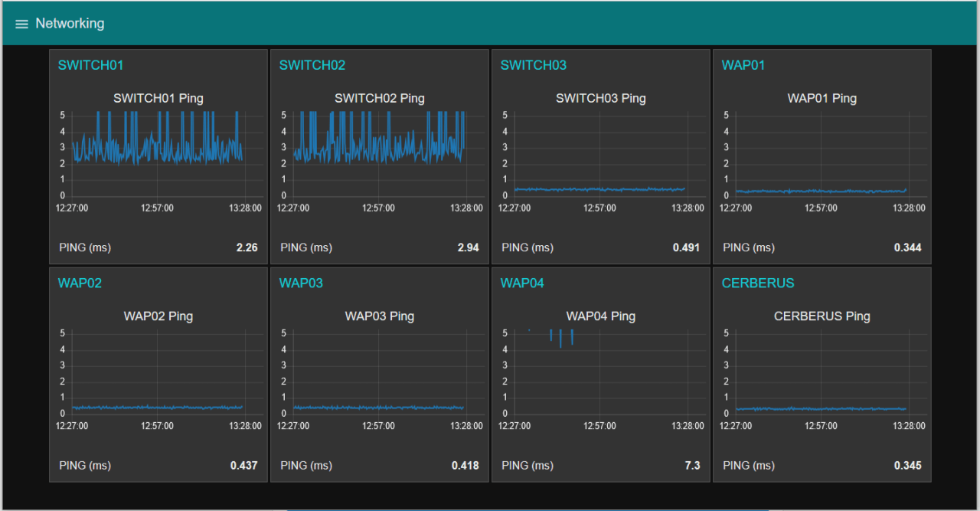Open the WAP03 panel link
This screenshot has height=511, width=980.
(301, 283)
